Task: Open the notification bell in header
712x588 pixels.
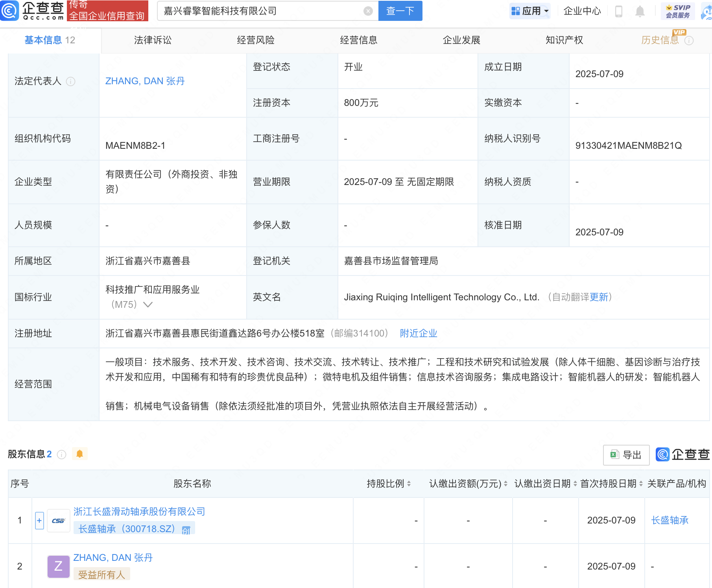Action: [640, 11]
